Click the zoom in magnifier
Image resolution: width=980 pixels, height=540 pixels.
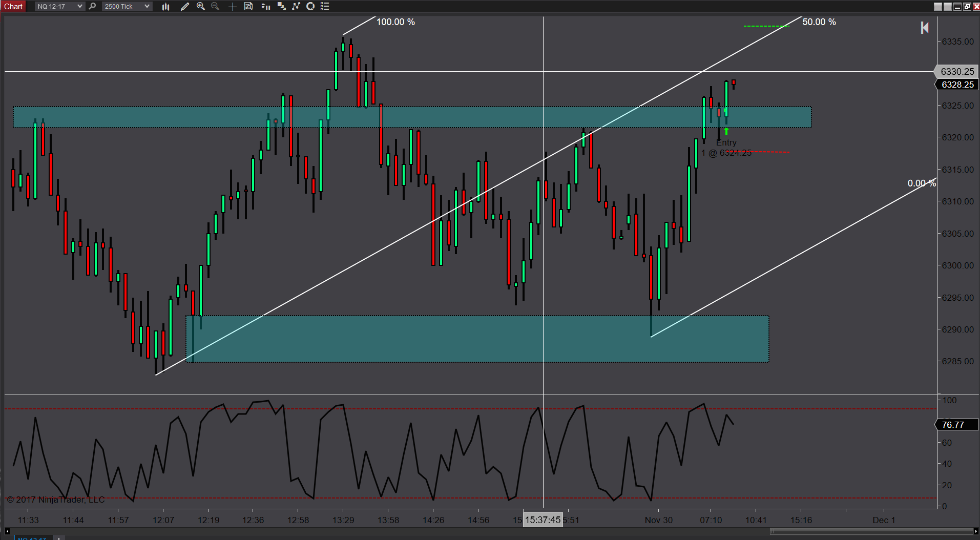(x=201, y=6)
